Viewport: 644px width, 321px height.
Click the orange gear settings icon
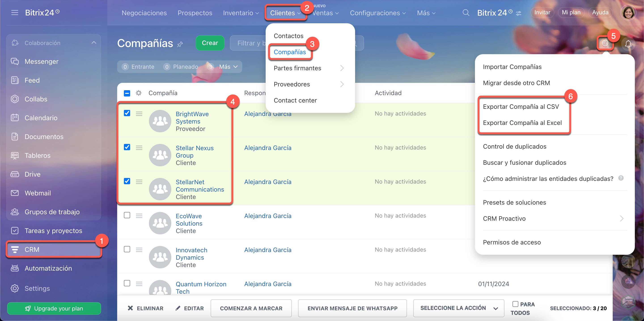pyautogui.click(x=605, y=43)
